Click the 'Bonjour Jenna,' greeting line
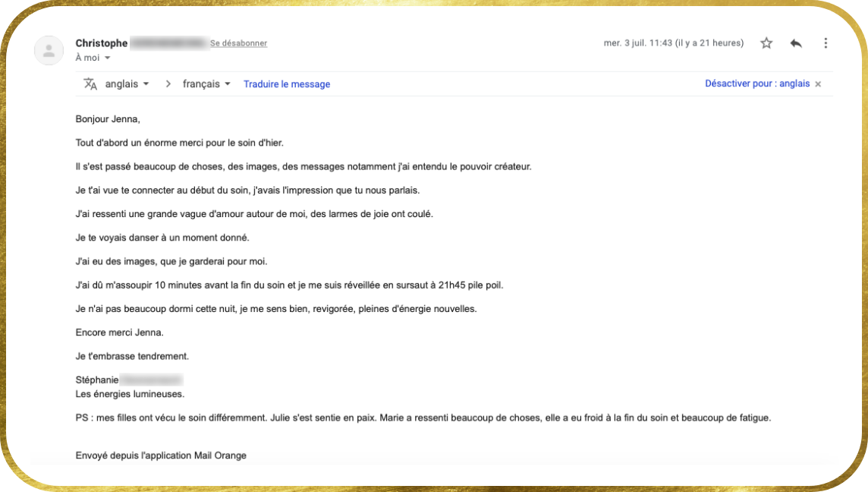Screen dimensions: 868x492 108,119
